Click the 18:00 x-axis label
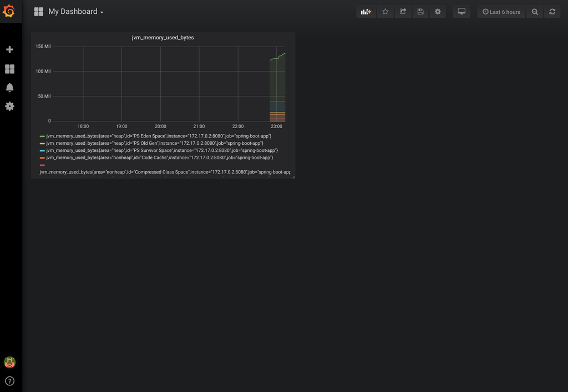The width and height of the screenshot is (568, 392). click(x=83, y=126)
